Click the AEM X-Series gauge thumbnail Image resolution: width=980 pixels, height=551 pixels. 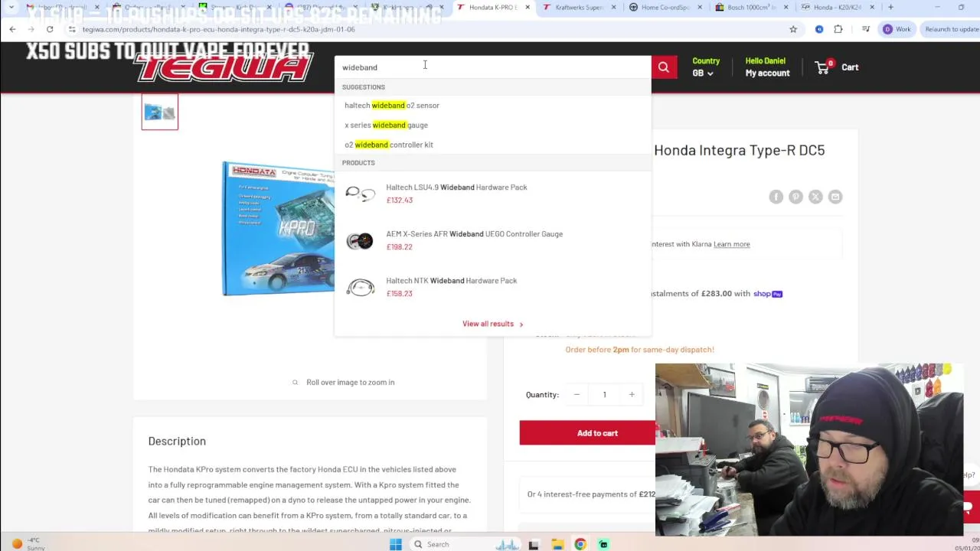click(360, 240)
